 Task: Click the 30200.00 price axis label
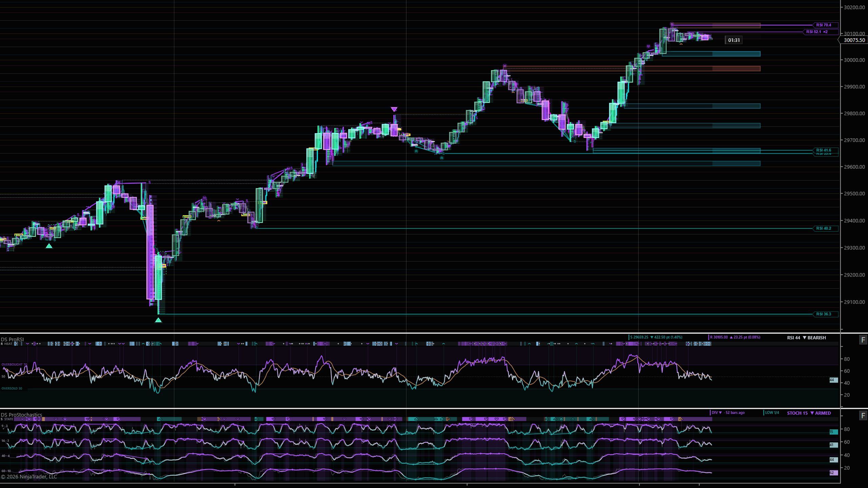click(x=854, y=7)
